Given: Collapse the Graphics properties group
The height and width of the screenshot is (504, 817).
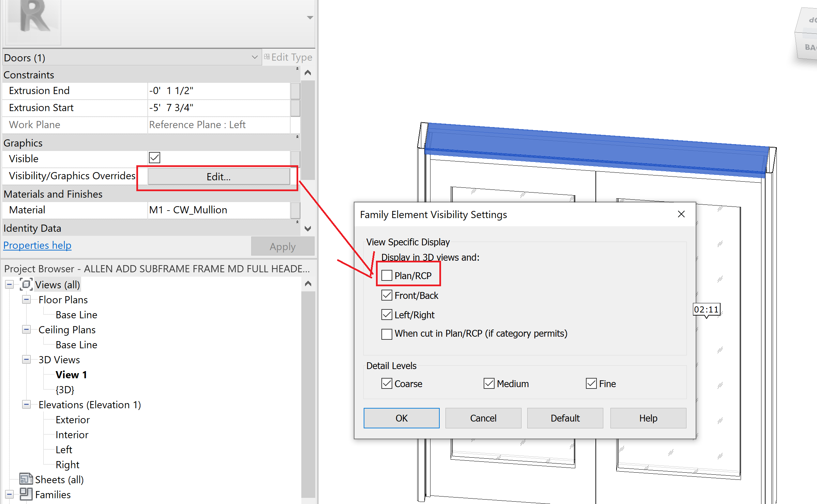Looking at the screenshot, I should pos(297,137).
